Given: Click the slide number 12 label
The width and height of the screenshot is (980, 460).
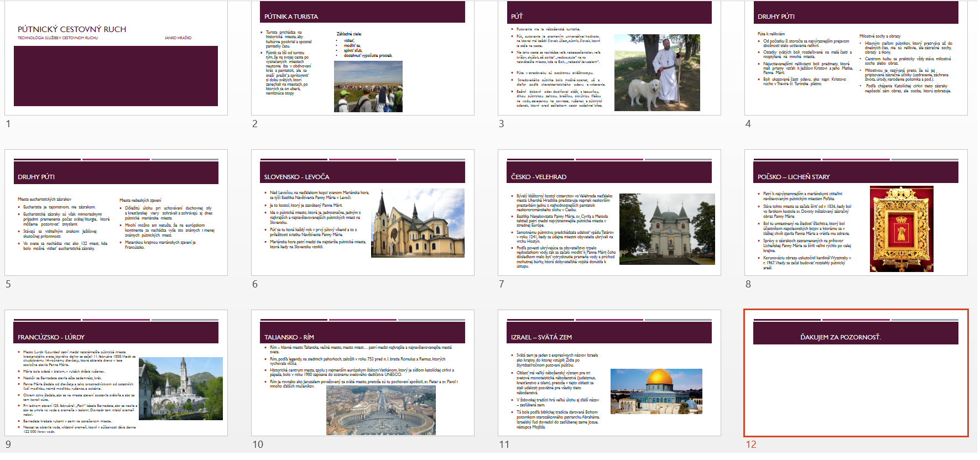Looking at the screenshot, I should (x=750, y=445).
